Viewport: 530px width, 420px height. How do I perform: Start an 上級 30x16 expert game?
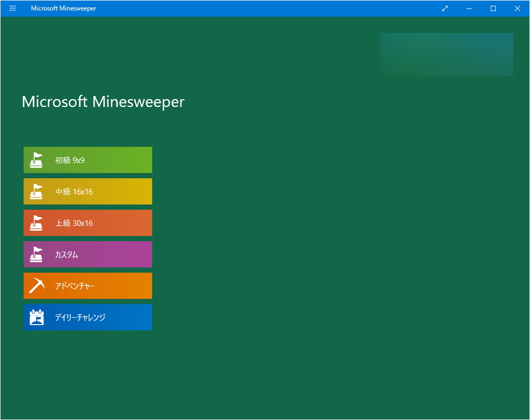pos(88,222)
